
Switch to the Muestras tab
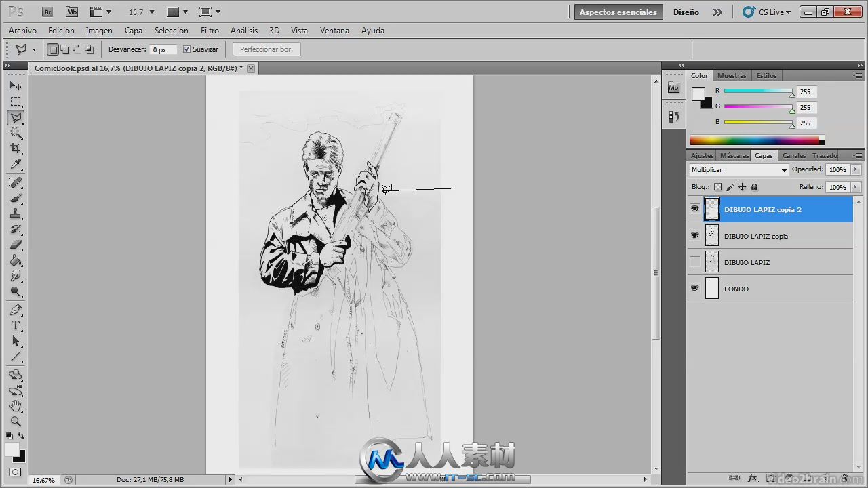pyautogui.click(x=732, y=75)
